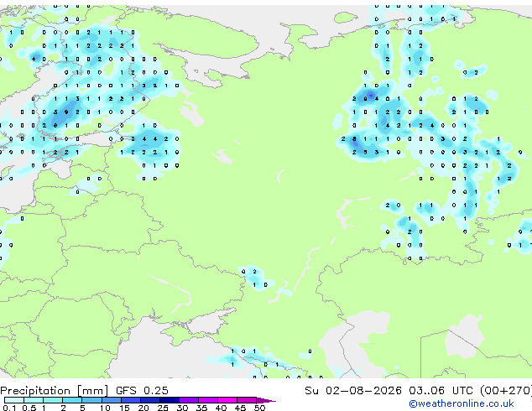Select the 30–35 mm purple legend swatch
The image size is (532, 411).
pos(189,400)
